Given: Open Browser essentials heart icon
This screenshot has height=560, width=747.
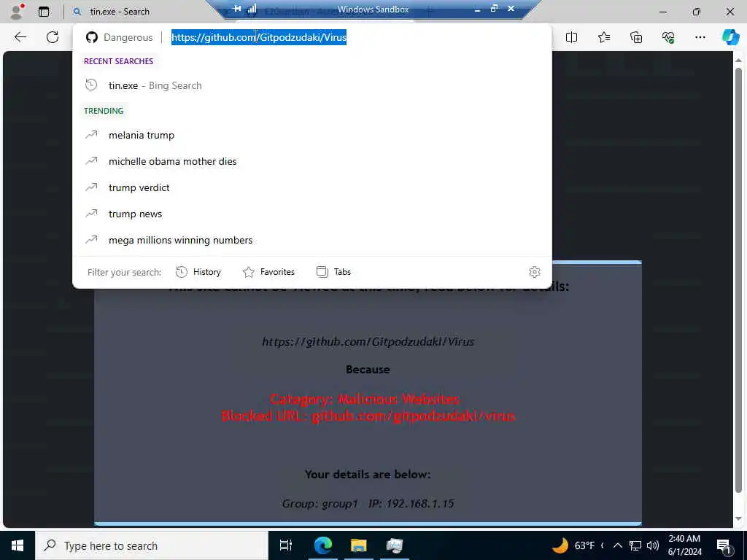Looking at the screenshot, I should (x=668, y=37).
